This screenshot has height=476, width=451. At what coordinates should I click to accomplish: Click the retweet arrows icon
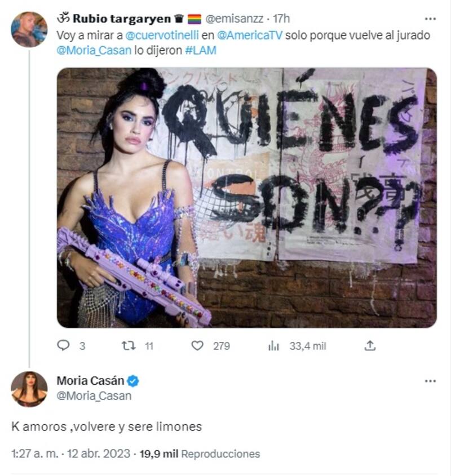128,345
